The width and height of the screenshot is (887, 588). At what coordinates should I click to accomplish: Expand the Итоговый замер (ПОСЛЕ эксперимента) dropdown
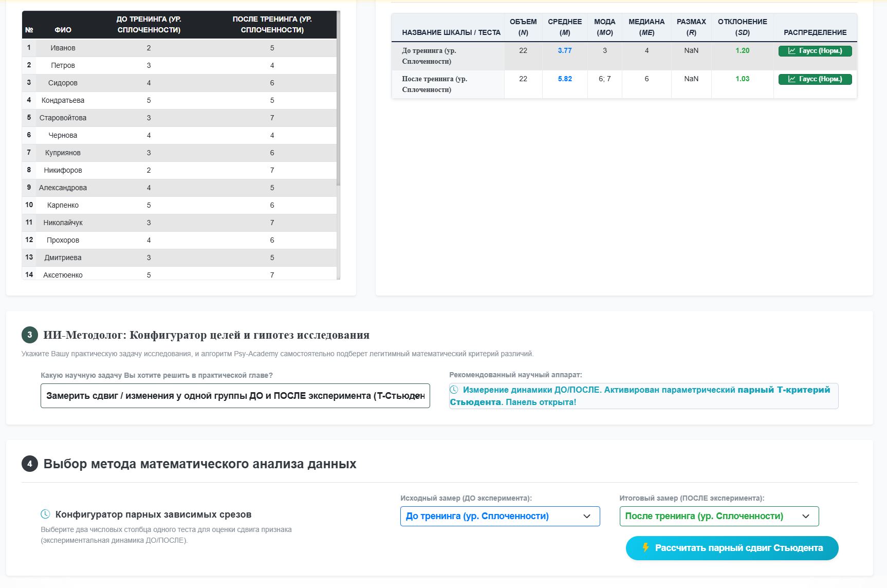point(719,516)
